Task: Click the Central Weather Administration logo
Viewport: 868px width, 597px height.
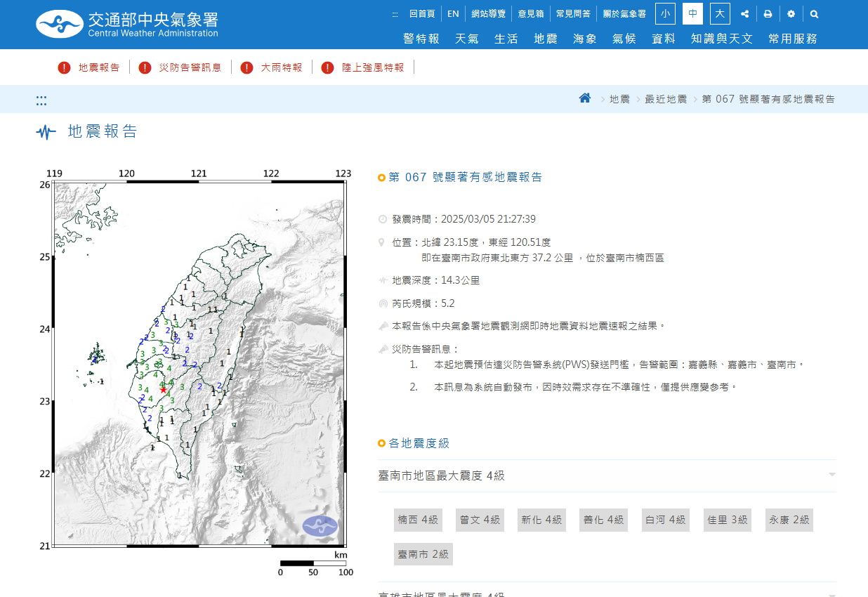Action: 127,24
